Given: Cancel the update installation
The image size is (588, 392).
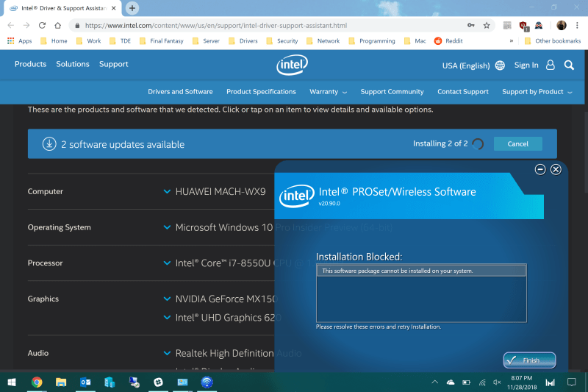Looking at the screenshot, I should [x=518, y=143].
